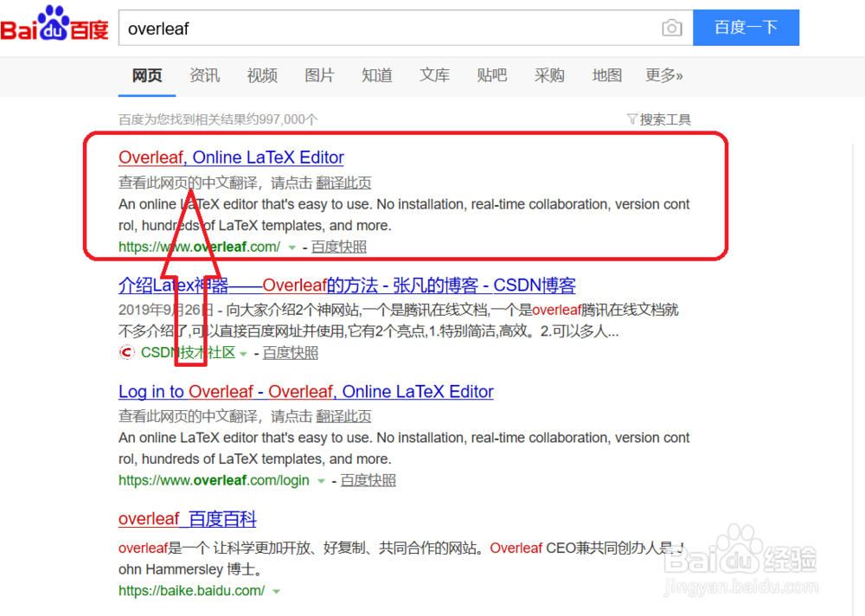Image resolution: width=865 pixels, height=616 pixels.
Task: Click the 2019年9月26日 CSDN snippet text
Action: click(x=398, y=321)
